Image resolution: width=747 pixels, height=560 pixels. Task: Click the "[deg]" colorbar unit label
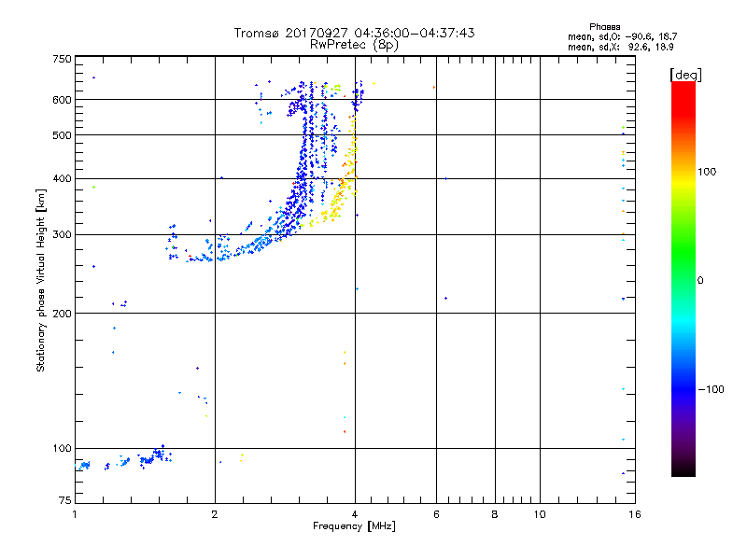click(685, 75)
